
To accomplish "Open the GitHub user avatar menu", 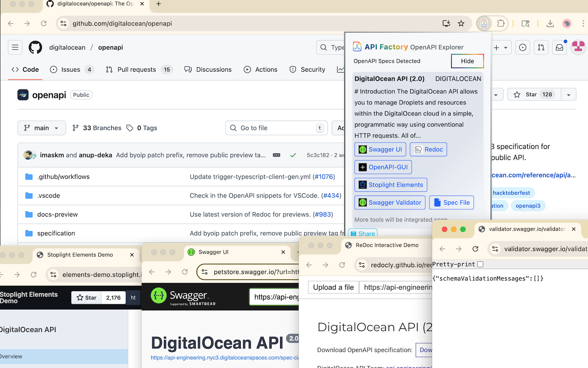I will click(x=578, y=47).
